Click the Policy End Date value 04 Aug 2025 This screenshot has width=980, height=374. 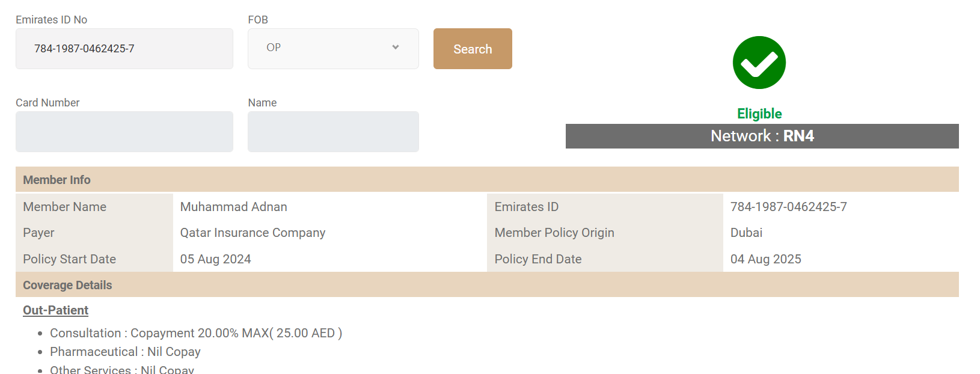(765, 259)
